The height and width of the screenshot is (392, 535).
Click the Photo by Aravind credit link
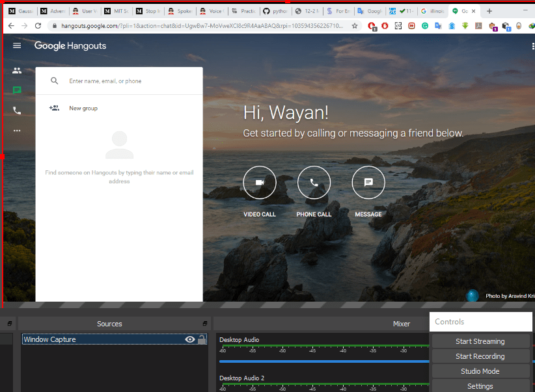point(510,296)
